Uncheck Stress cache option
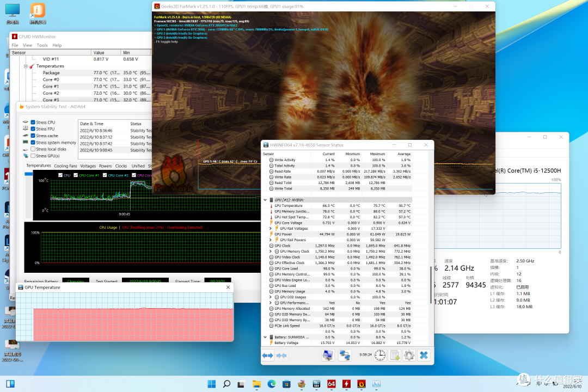Viewport: 588px width, 392px height. tap(33, 136)
